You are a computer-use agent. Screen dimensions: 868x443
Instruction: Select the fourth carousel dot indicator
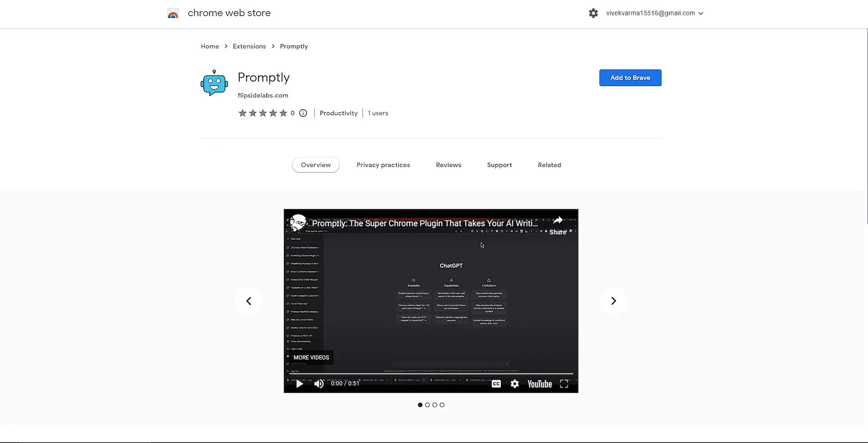[442, 405]
